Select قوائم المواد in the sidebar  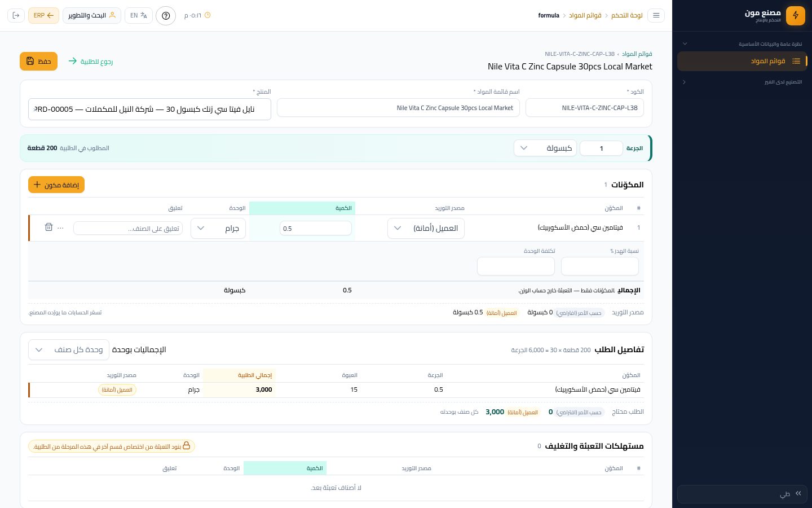pyautogui.click(x=742, y=61)
